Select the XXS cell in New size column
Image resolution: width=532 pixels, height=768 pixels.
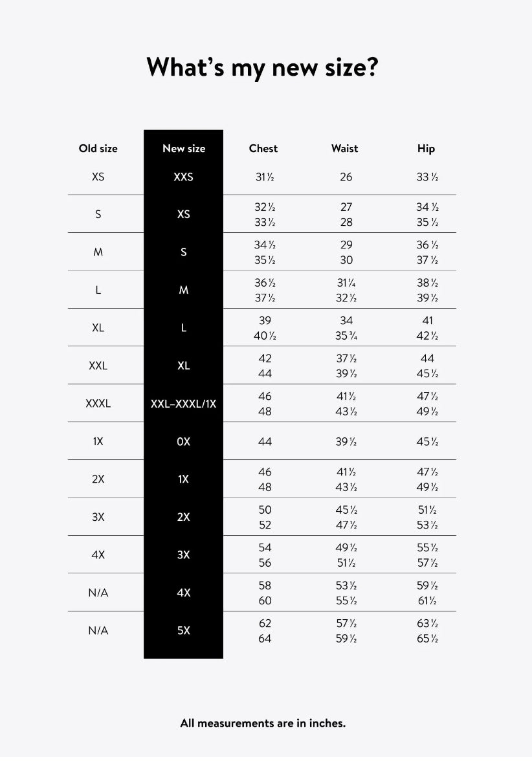click(x=184, y=176)
